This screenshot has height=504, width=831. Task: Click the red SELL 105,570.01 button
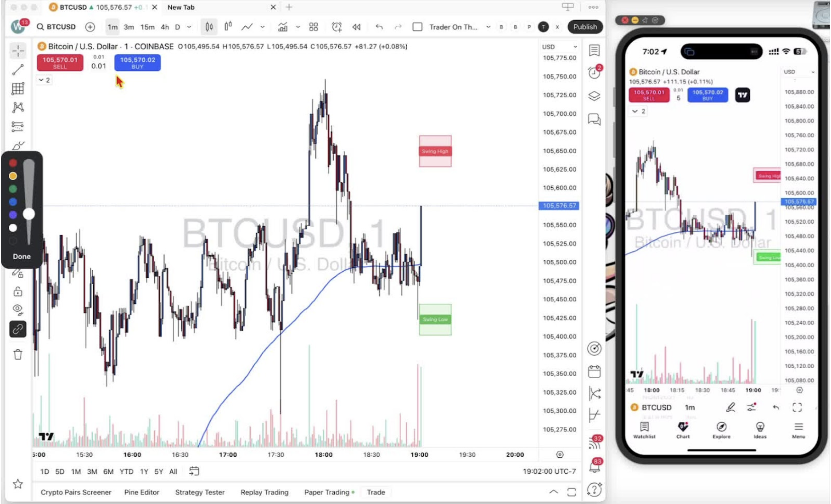coord(60,62)
